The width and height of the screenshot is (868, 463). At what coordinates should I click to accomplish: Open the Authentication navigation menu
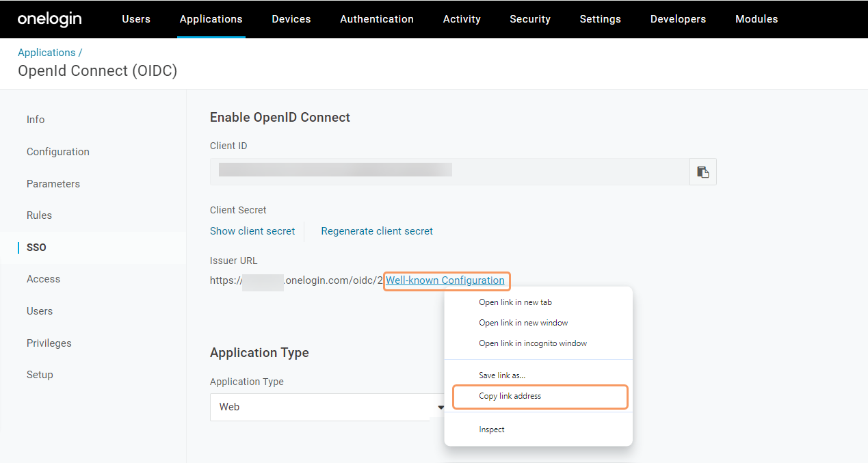[x=376, y=19]
